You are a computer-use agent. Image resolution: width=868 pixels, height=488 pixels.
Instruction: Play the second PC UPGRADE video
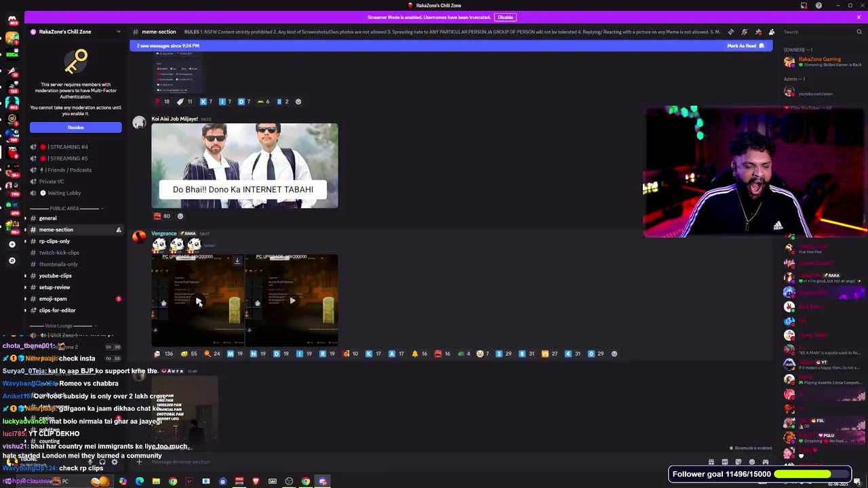[292, 300]
